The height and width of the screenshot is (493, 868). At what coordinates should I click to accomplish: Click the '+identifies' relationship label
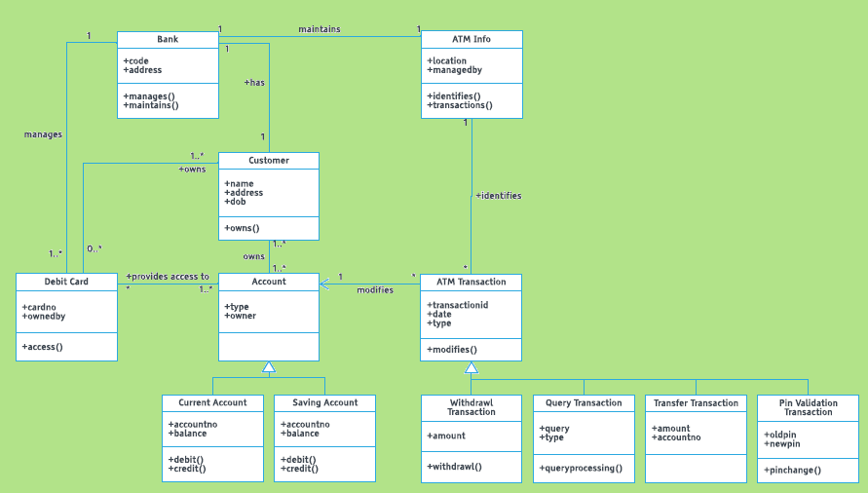pos(498,196)
